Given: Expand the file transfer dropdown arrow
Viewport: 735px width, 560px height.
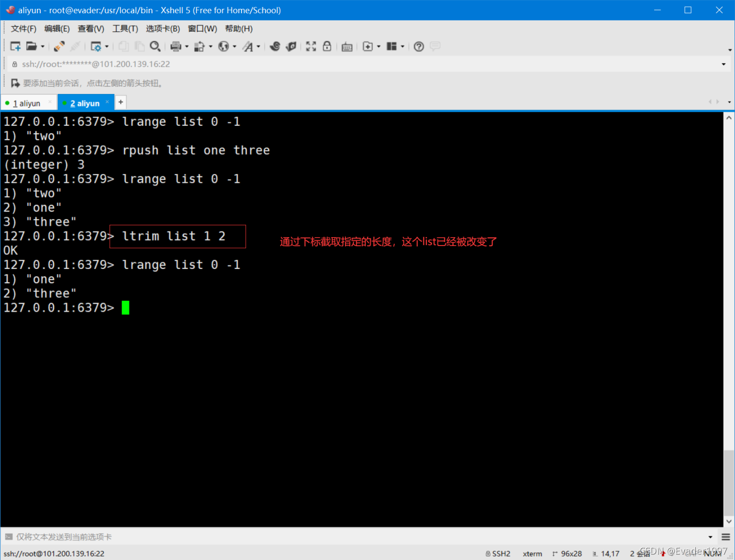Looking at the screenshot, I should pyautogui.click(x=211, y=47).
